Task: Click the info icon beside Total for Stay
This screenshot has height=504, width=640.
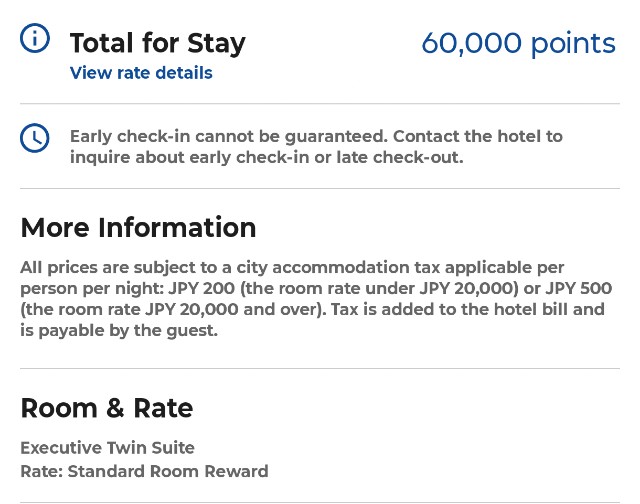Action: (35, 38)
